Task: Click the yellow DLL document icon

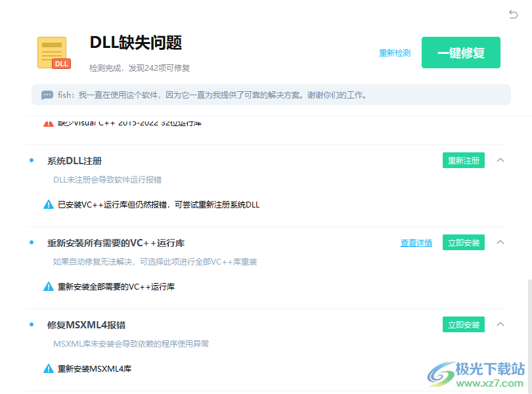Action: point(52,52)
